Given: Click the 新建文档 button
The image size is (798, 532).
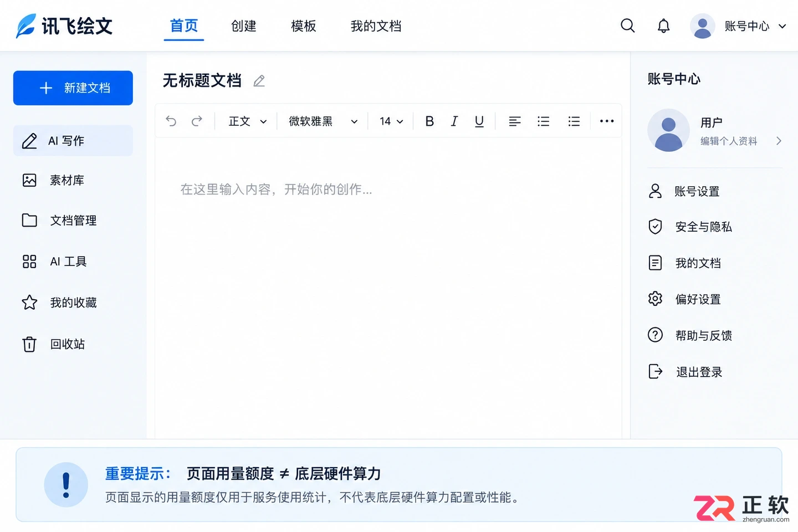Looking at the screenshot, I should pos(73,88).
